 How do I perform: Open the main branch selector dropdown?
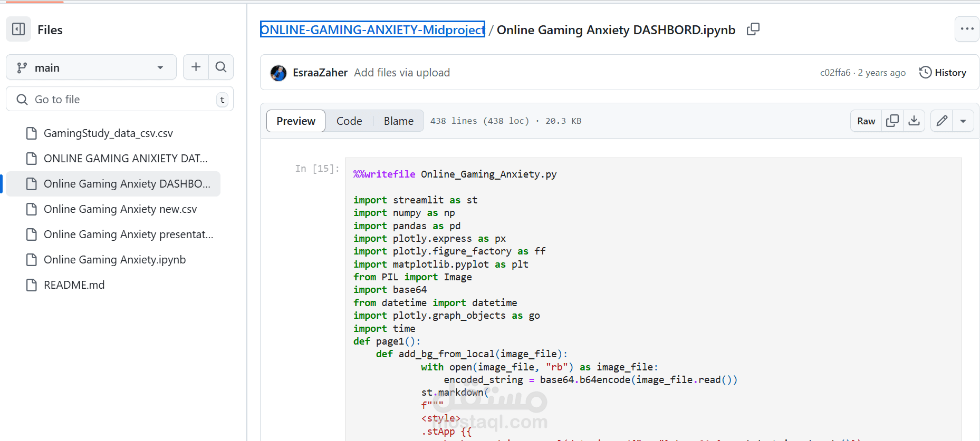click(91, 67)
